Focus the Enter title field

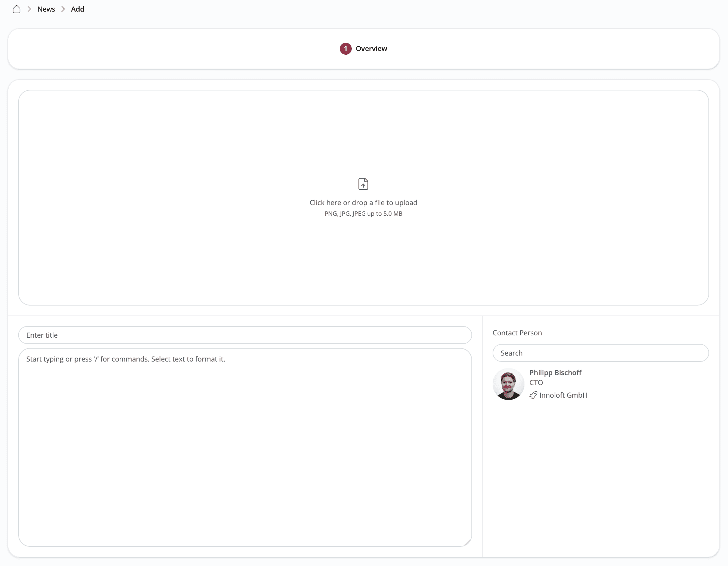(245, 335)
